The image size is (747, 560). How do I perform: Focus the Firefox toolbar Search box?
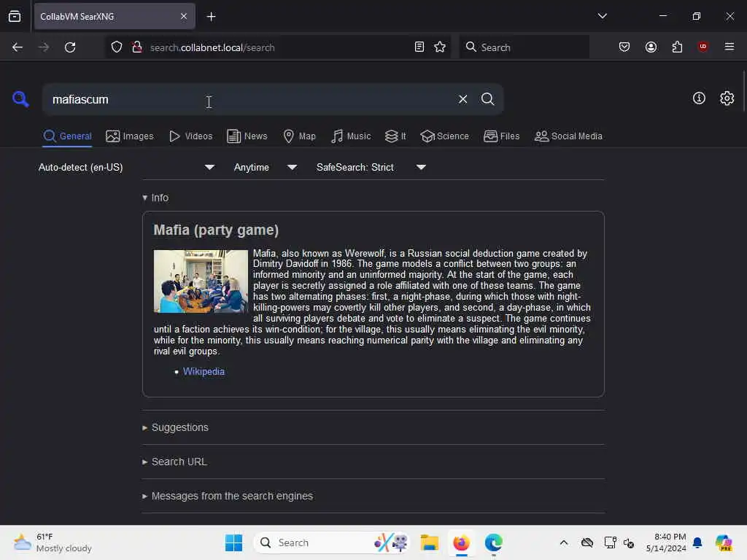pos(524,47)
